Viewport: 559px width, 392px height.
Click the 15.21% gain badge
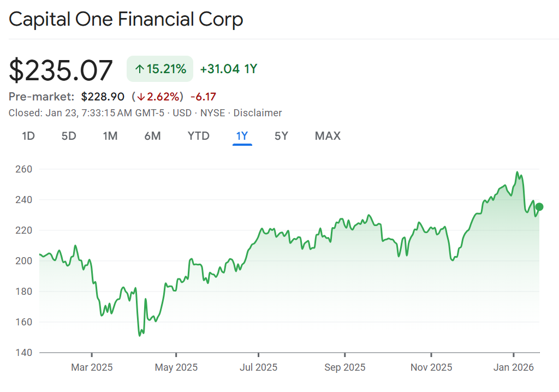click(x=160, y=69)
